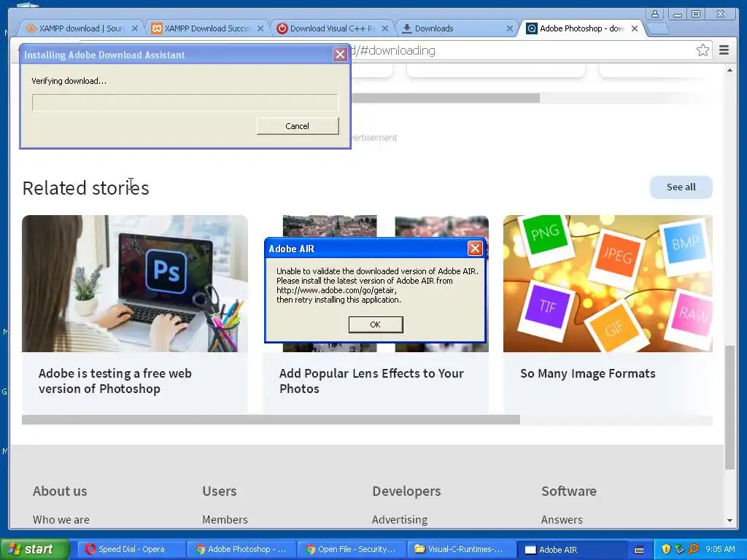Close the XAMPP Download Success tab

click(x=260, y=28)
